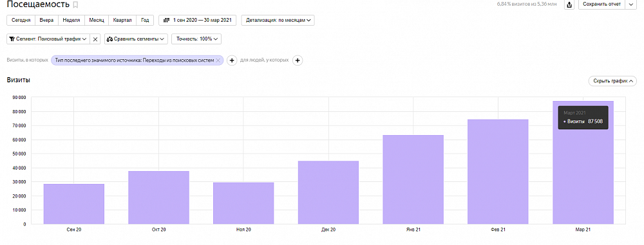Select the Неделя period
The width and height of the screenshot is (644, 245).
tap(71, 20)
